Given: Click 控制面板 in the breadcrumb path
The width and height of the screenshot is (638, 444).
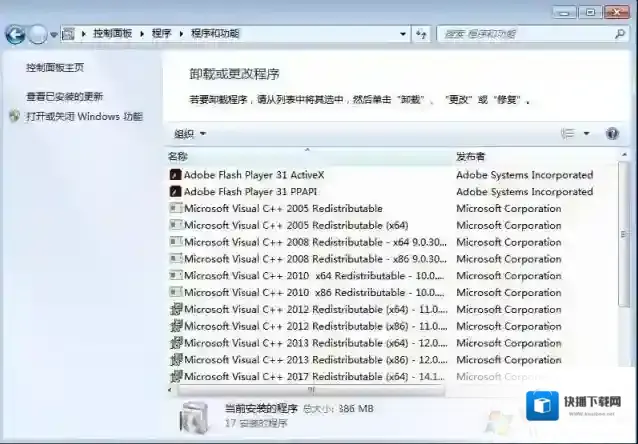Looking at the screenshot, I should pyautogui.click(x=116, y=34).
